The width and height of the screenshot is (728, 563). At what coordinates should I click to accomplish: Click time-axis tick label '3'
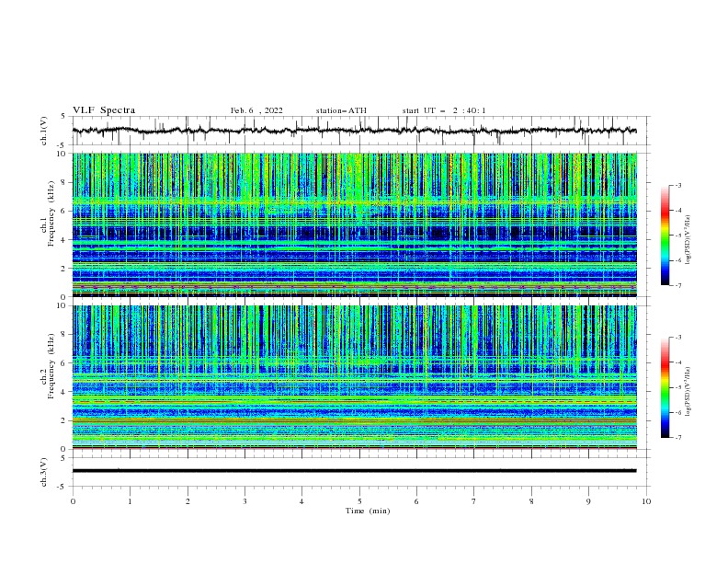click(x=245, y=501)
